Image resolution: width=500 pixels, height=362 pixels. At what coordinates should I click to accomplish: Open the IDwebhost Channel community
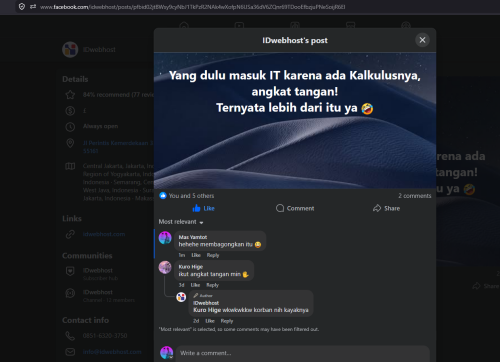click(109, 296)
